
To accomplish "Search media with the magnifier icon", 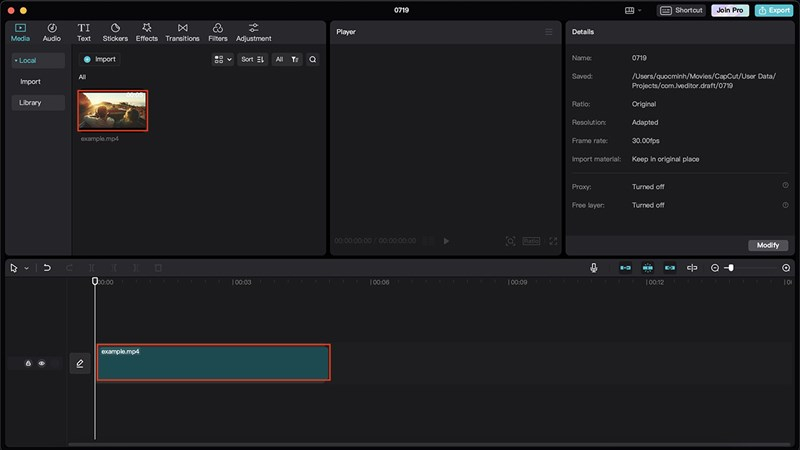I will tap(313, 60).
